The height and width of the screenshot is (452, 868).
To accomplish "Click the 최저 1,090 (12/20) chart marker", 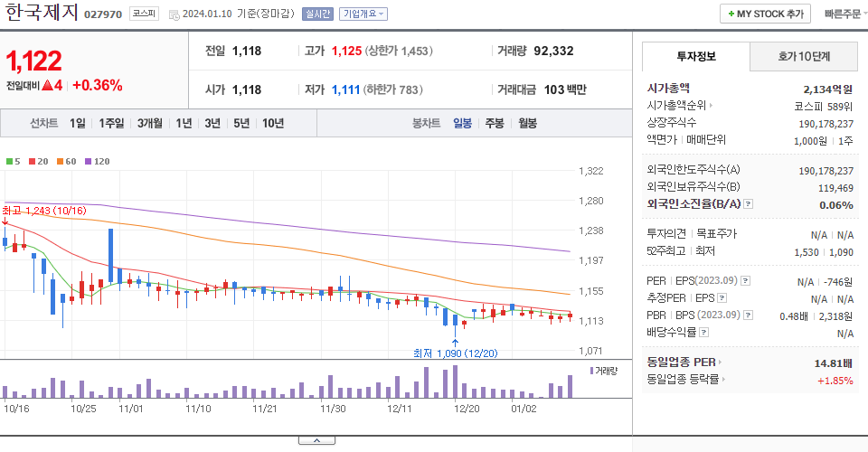I will (455, 353).
